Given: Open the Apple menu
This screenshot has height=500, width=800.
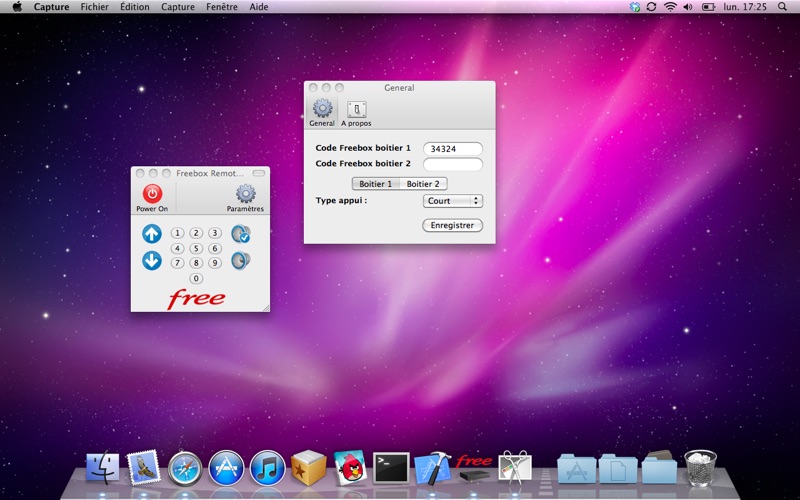Looking at the screenshot, I should coord(17,7).
